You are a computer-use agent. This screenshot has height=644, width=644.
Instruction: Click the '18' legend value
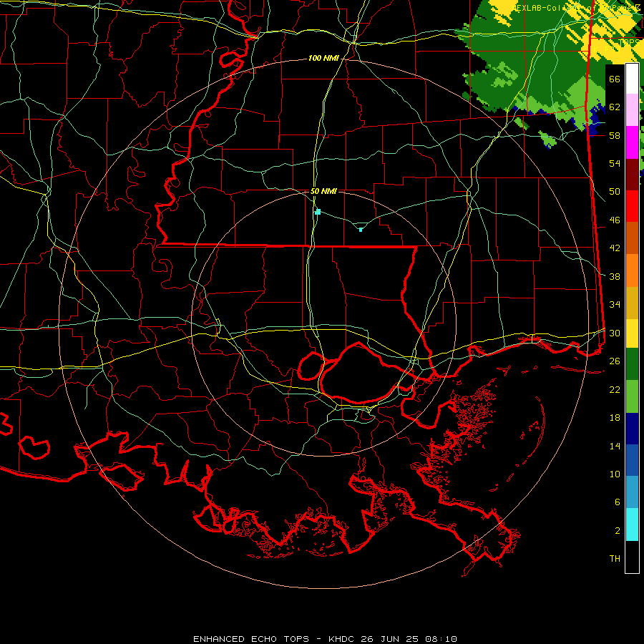click(615, 418)
